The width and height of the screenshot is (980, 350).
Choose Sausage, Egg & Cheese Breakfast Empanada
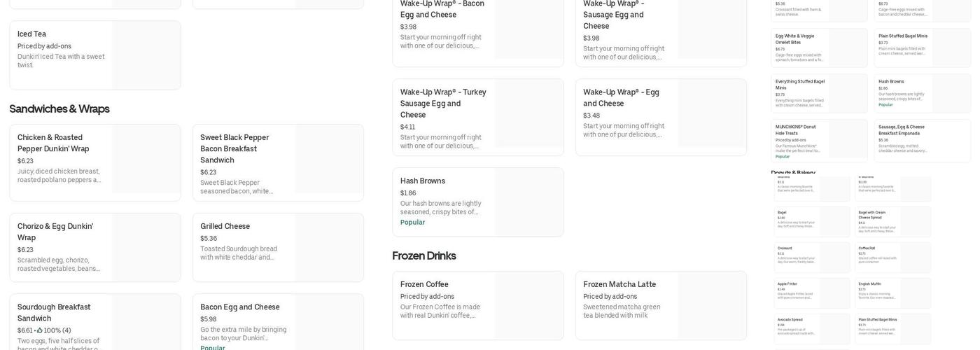click(x=922, y=141)
